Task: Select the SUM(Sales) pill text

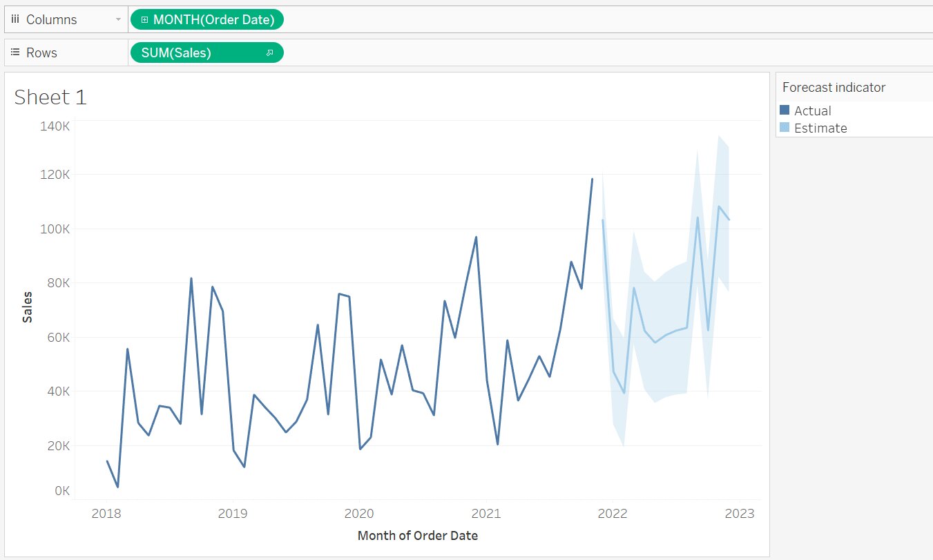Action: coord(176,52)
